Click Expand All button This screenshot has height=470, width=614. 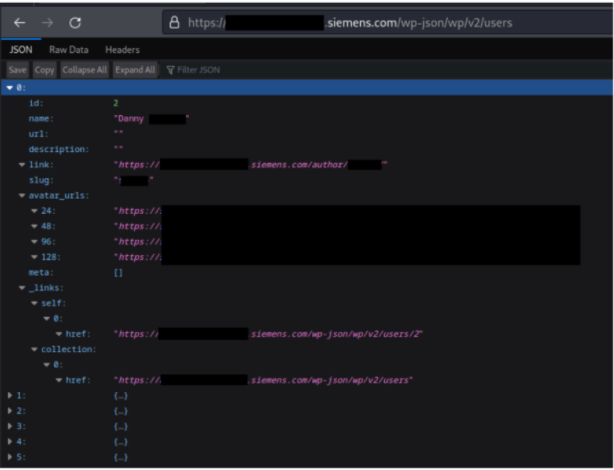coord(135,70)
